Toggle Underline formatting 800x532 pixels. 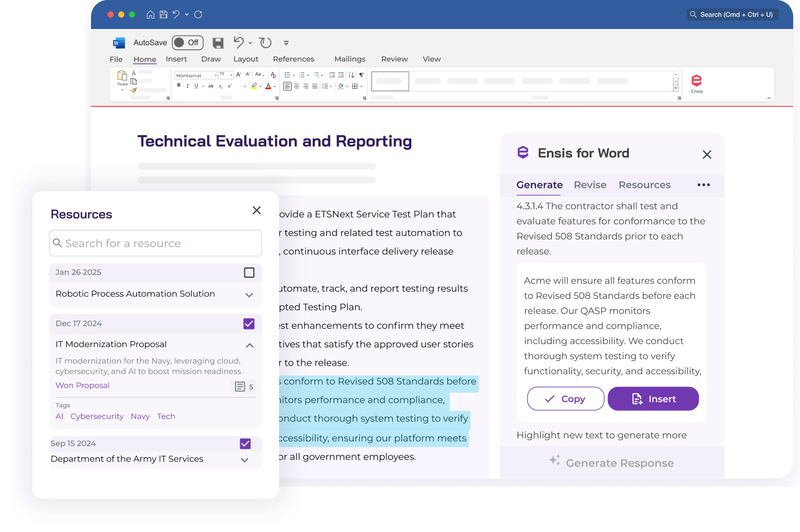(196, 86)
